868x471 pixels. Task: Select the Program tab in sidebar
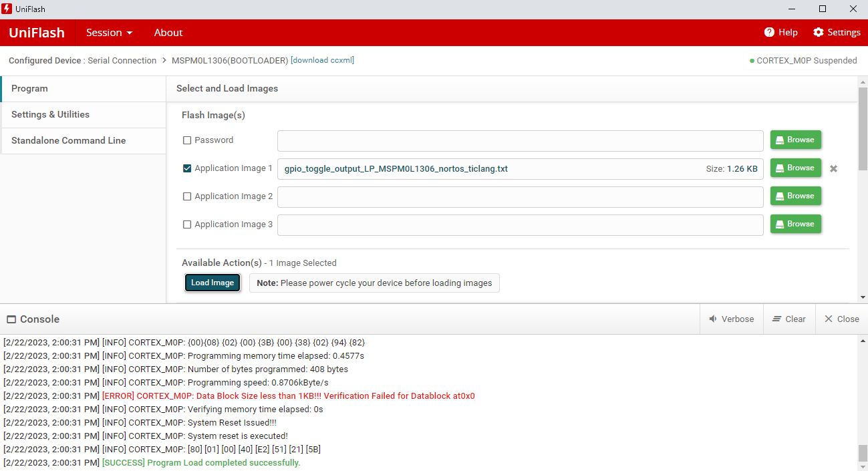[x=84, y=89]
